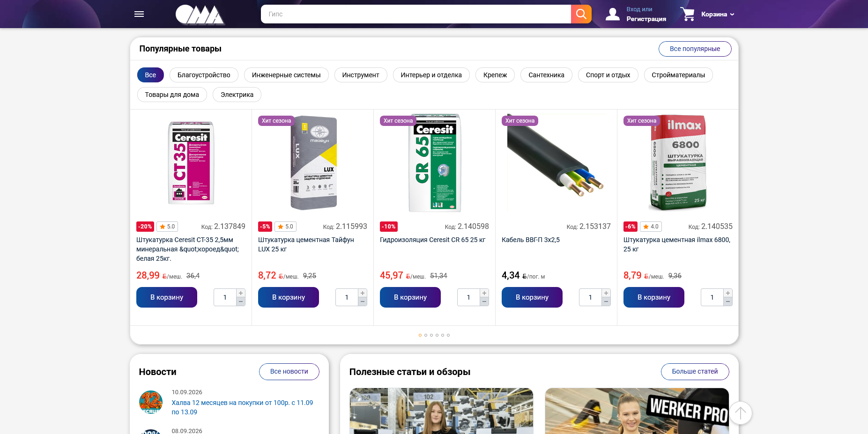
Task: Decrease quantity for Кабель ВВГ-П 3х2,5
Action: click(x=606, y=302)
